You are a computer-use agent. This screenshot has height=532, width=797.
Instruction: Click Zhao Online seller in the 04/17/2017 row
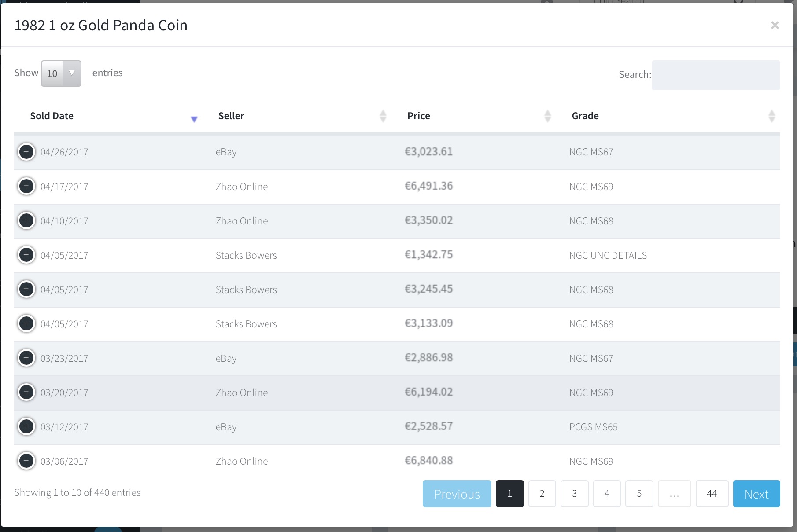point(242,187)
